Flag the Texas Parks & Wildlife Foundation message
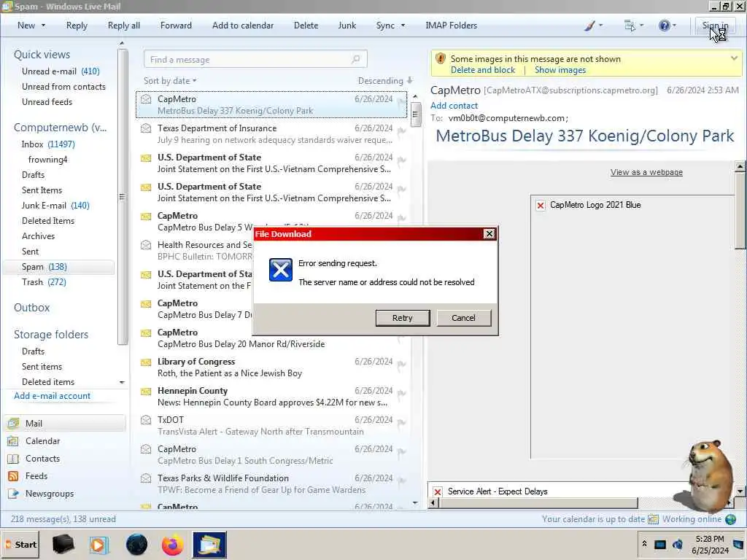Screen dimensions: 747x560 402,481
